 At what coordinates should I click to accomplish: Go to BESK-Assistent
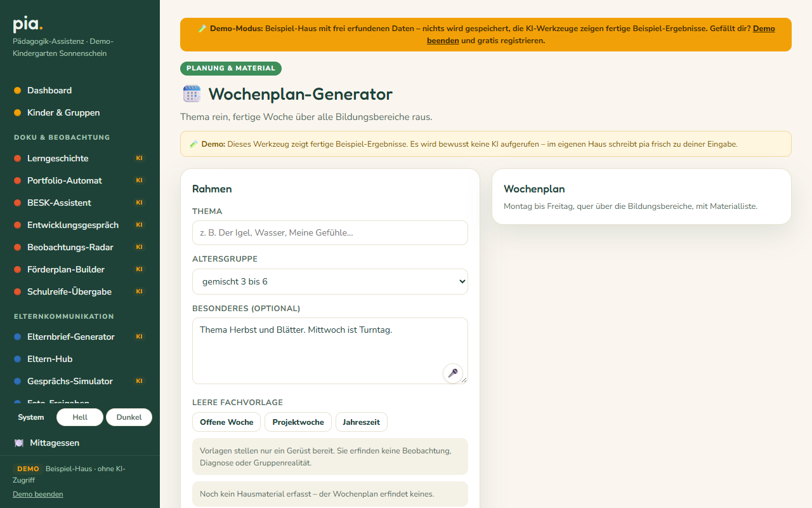pos(80,203)
